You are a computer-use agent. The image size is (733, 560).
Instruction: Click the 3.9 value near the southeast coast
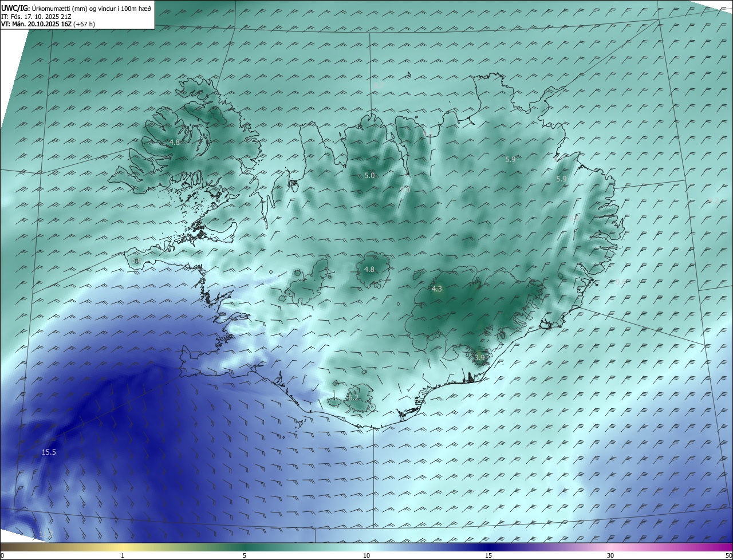coord(479,357)
